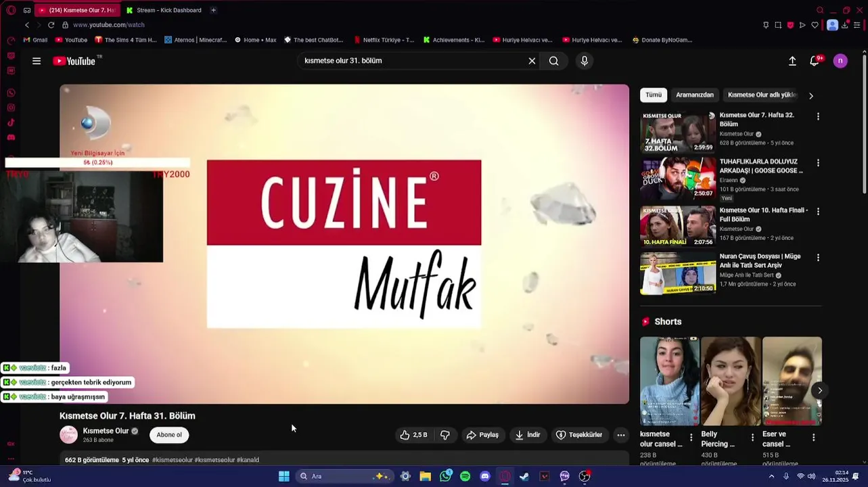Open File Explorer from the taskbar
The width and height of the screenshot is (868, 487).
tap(425, 476)
